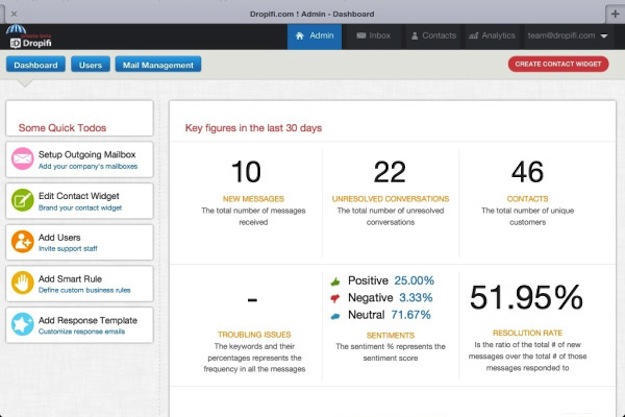Switch to the Analytics section

coord(492,36)
